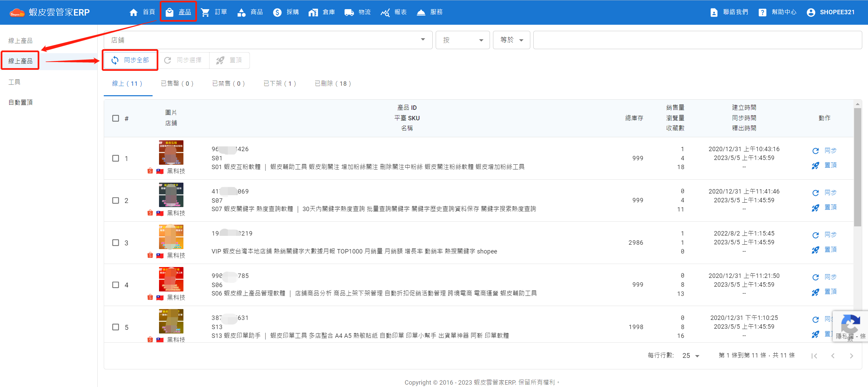Open the 等於 operator dropdown
The width and height of the screenshot is (868, 387).
click(x=511, y=40)
